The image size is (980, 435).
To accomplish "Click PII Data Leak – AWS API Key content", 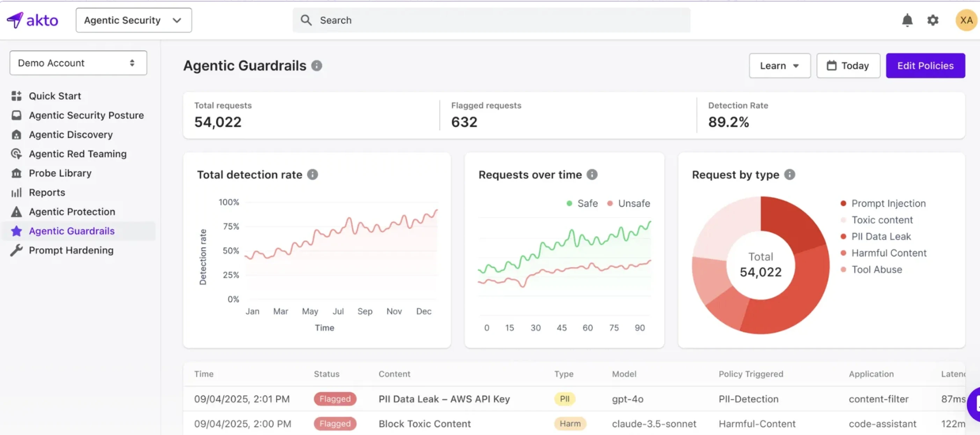I will [444, 399].
